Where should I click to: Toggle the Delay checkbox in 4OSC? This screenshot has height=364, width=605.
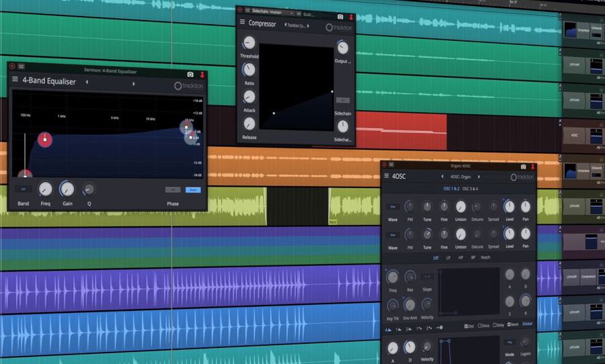tap(498, 325)
